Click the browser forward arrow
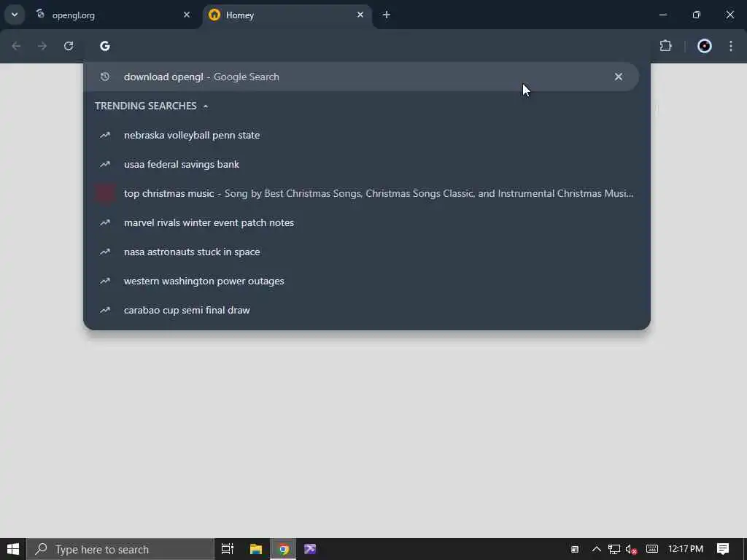 point(42,46)
